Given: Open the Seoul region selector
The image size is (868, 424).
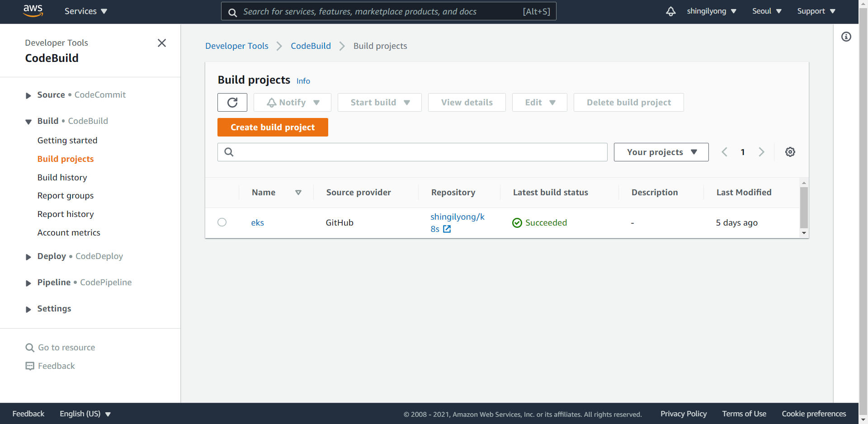Looking at the screenshot, I should (767, 11).
